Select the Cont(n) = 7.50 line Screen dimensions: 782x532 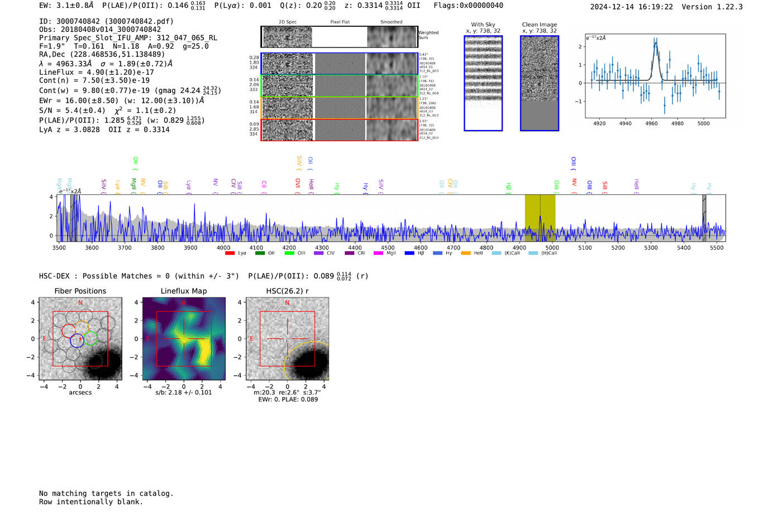pos(94,80)
